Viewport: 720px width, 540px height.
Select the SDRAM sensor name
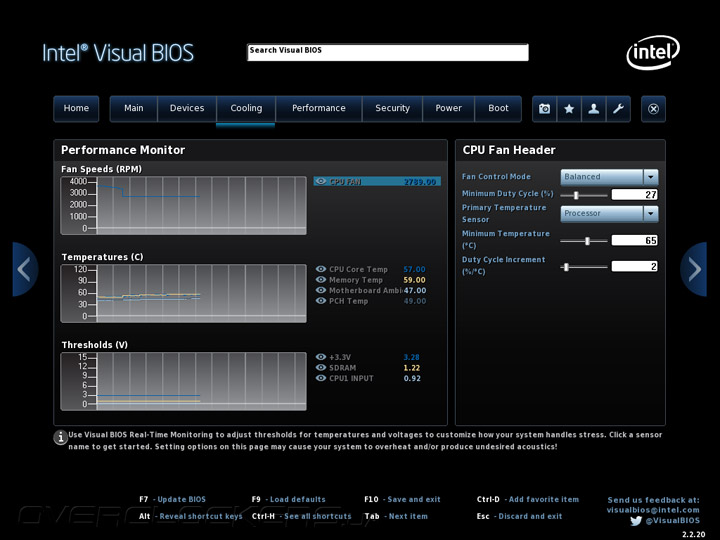(343, 368)
